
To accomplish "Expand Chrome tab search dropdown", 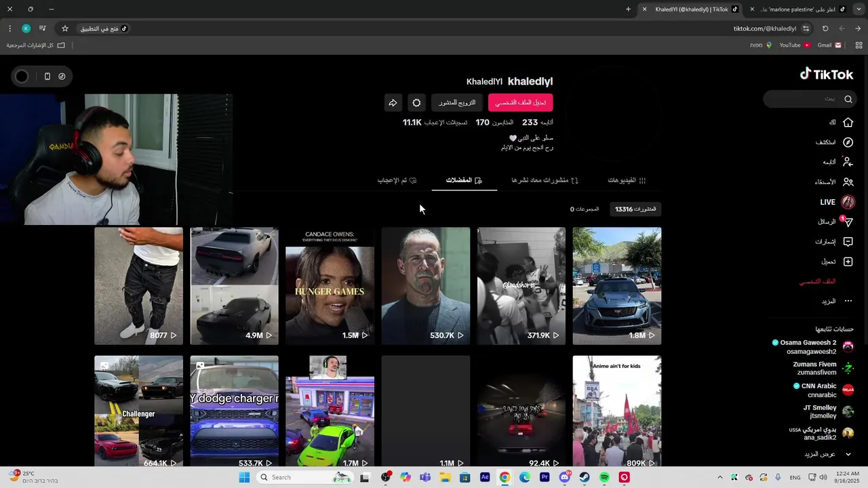I will pos(859,9).
